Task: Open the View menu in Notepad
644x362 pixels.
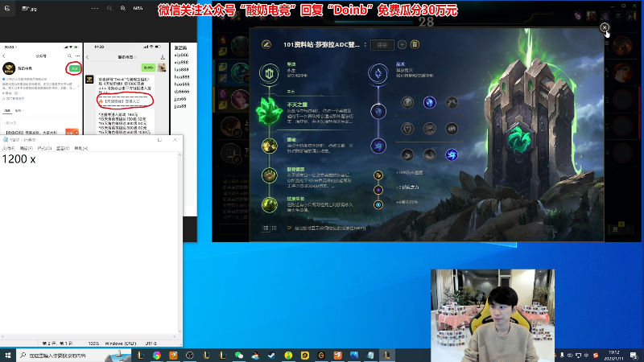Action: pyautogui.click(x=63, y=148)
